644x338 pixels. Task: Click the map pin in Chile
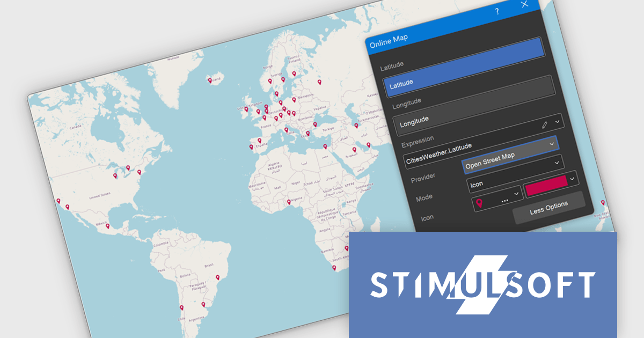pyautogui.click(x=181, y=308)
